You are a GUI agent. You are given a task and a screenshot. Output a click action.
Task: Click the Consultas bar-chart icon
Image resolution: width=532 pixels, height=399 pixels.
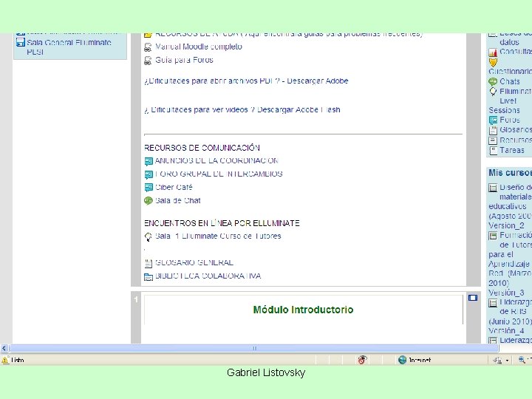pyautogui.click(x=493, y=52)
